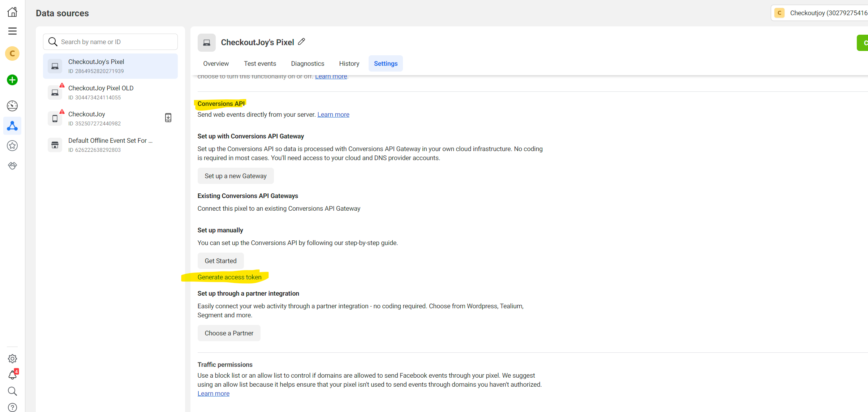868x412 pixels.
Task: Switch to the Test events tab
Action: [x=260, y=63]
